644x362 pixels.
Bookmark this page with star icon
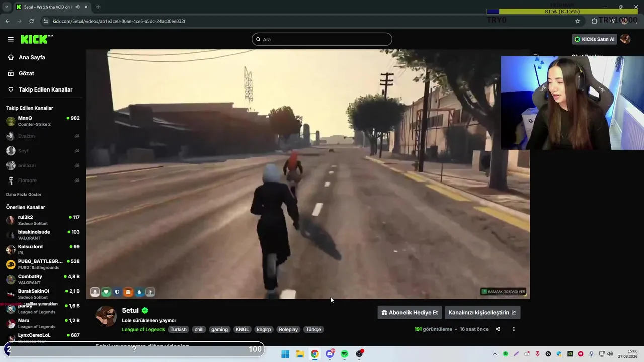point(578,21)
